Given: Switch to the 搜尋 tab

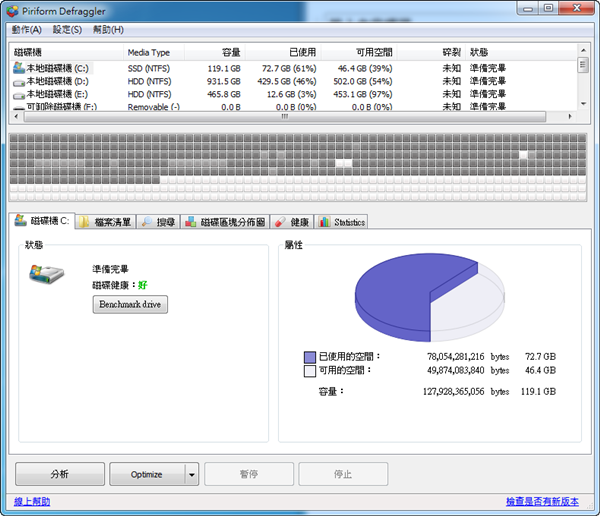Looking at the screenshot, I should (158, 222).
